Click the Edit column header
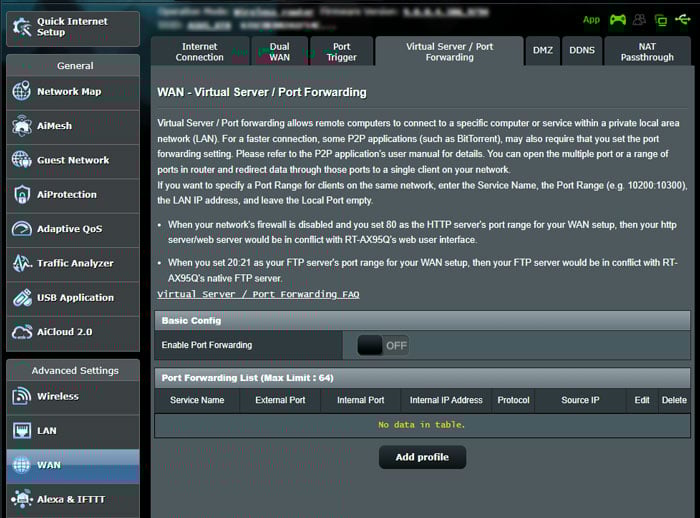The image size is (700, 518). point(642,400)
